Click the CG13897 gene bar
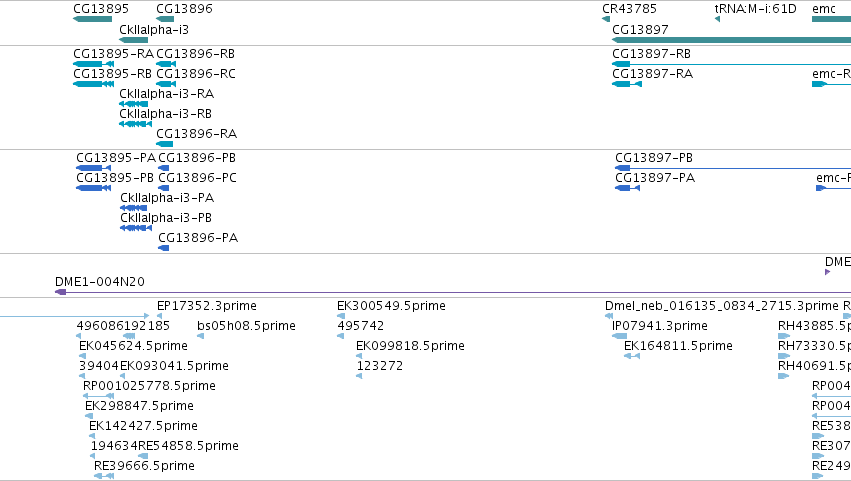The width and height of the screenshot is (851, 481). pos(731,40)
